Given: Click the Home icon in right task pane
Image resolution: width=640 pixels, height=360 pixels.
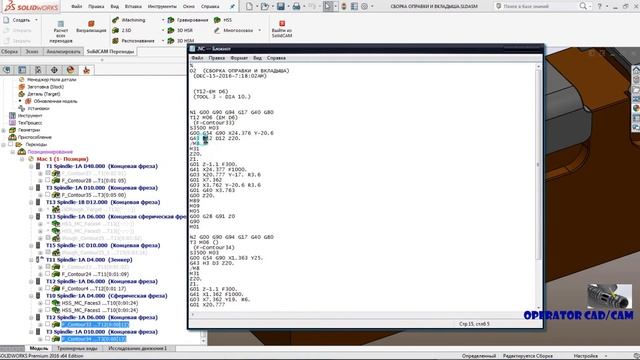Looking at the screenshot, I should 636,71.
